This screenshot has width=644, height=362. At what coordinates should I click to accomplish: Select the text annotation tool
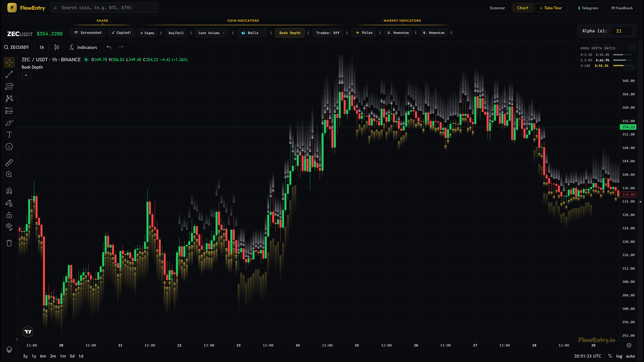(9, 135)
